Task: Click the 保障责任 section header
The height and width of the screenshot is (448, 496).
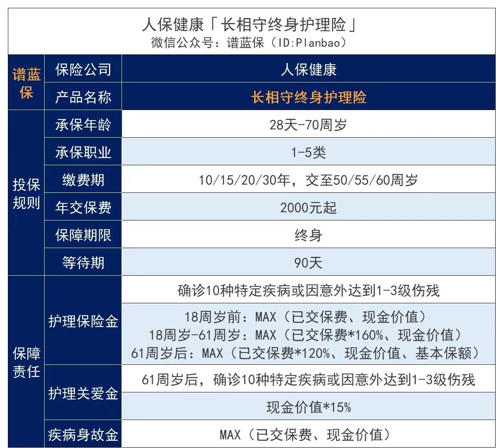Action: [26, 362]
